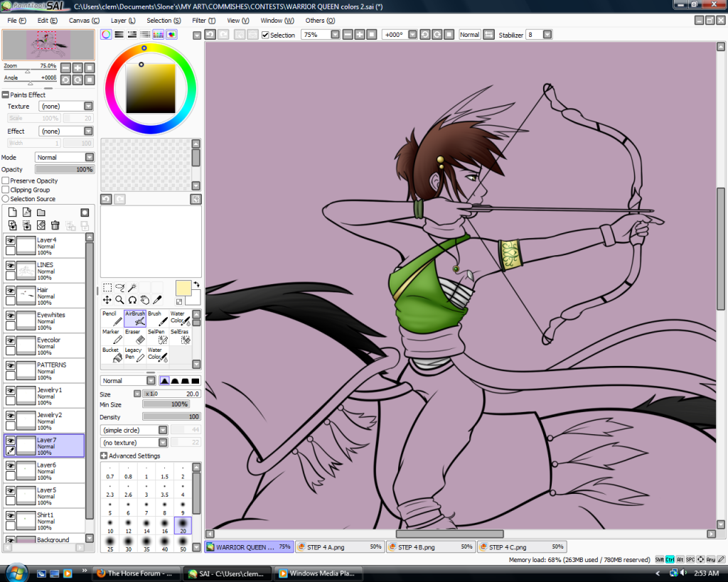
Task: Activate the zoom magnifier tool
Action: [x=119, y=300]
